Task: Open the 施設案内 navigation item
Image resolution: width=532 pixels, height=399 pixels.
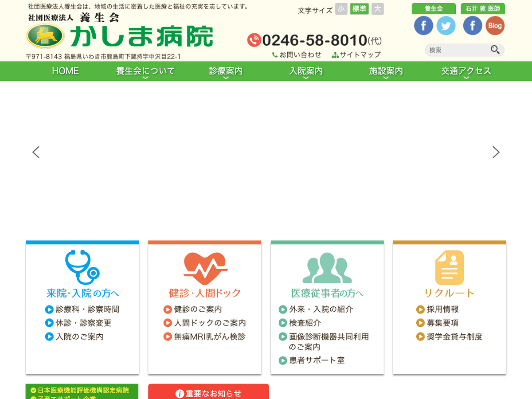Action: point(386,71)
